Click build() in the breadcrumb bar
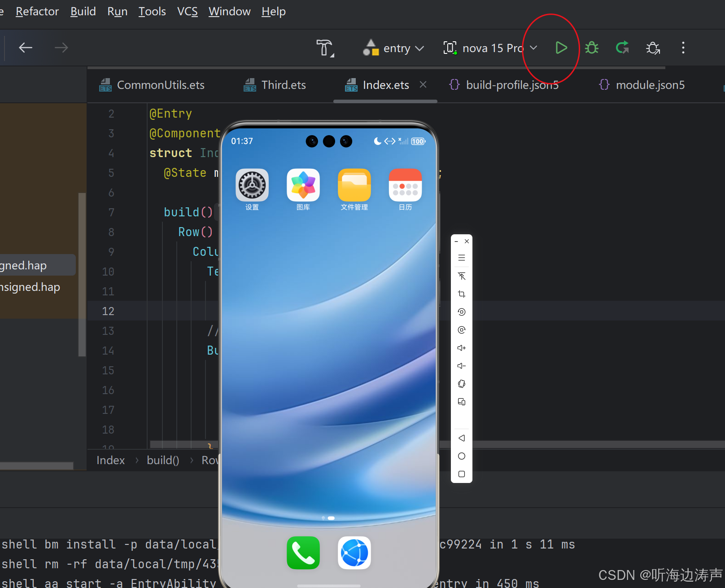725x588 pixels. 163,460
